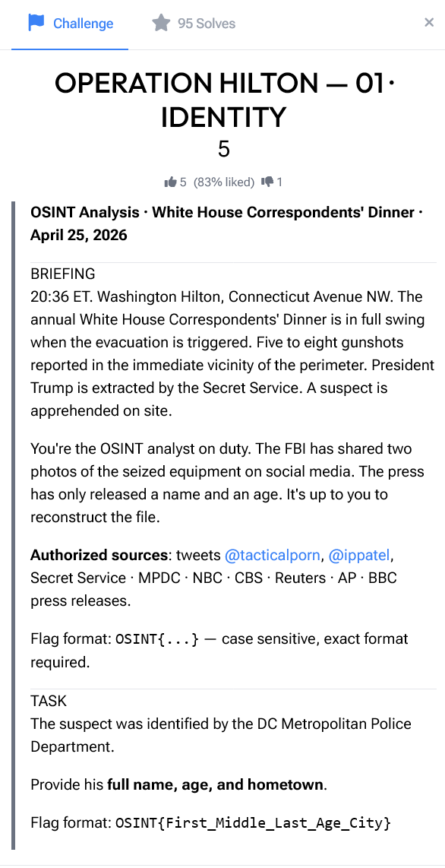
Task: Click the dislike count number 1
Action: click(x=279, y=182)
